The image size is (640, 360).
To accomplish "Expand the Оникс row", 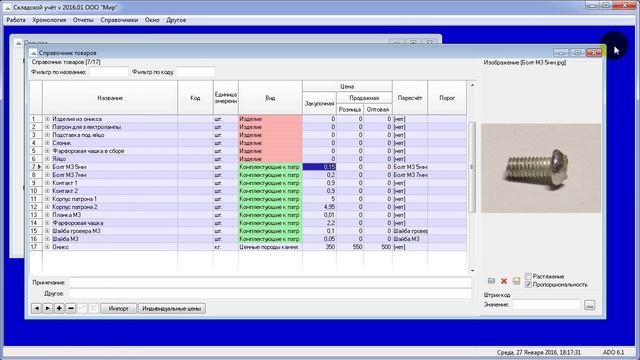I will 47,247.
